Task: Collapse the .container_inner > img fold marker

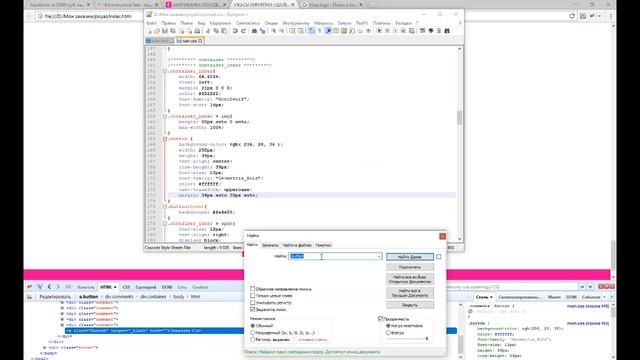Action: pos(165,116)
